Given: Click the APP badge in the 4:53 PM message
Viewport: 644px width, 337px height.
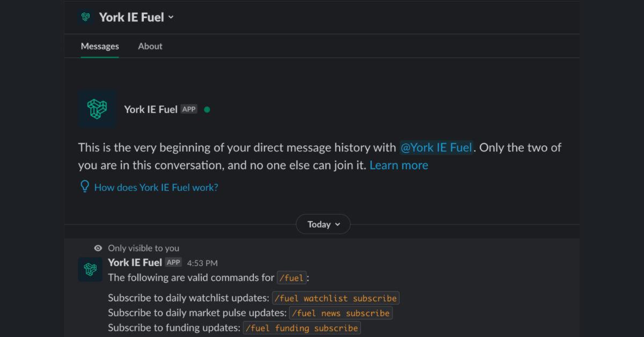Looking at the screenshot, I should pyautogui.click(x=173, y=262).
